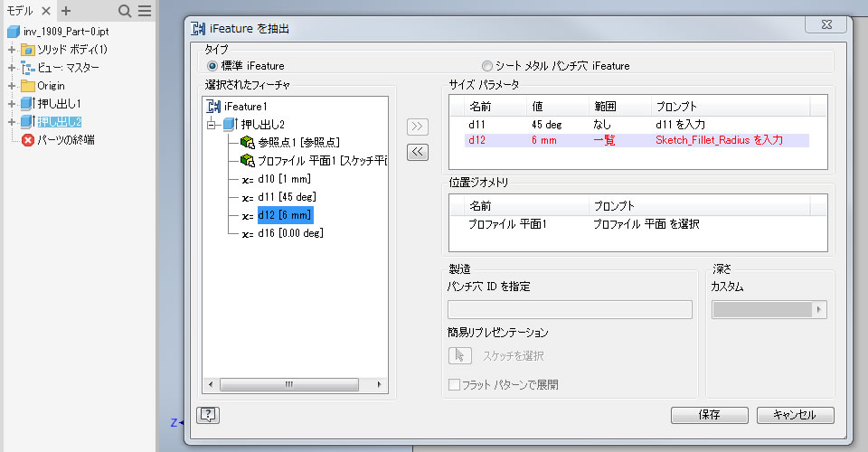Select iFeature1 root in selected features
This screenshot has width=868, height=452.
click(x=245, y=107)
